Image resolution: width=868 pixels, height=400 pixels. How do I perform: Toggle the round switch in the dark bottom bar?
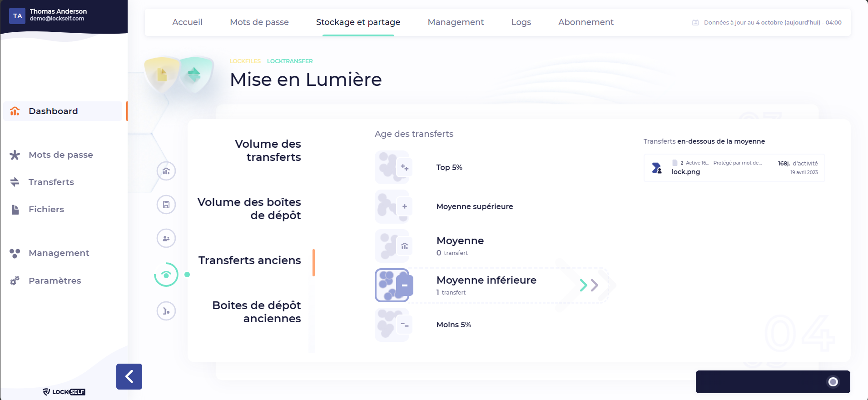point(833,382)
